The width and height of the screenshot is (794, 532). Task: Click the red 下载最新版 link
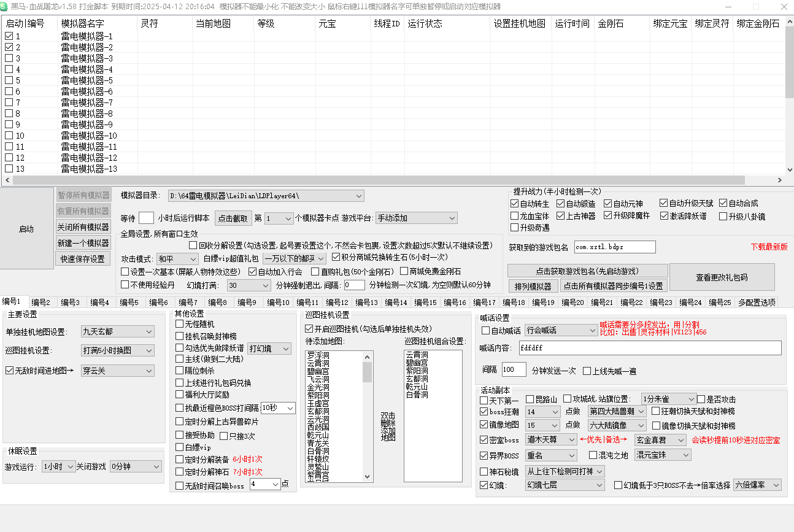(769, 247)
